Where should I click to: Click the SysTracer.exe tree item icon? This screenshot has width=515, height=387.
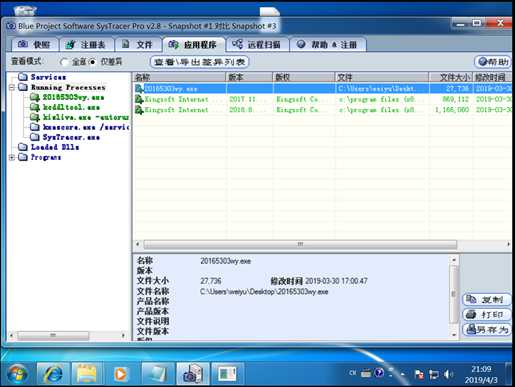[35, 137]
